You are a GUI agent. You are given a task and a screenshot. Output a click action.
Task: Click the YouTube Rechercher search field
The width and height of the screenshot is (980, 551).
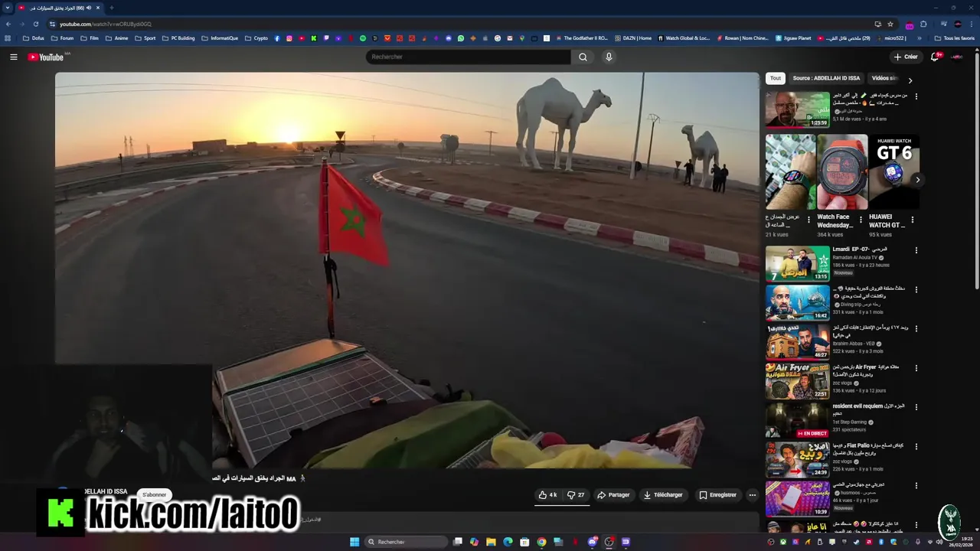point(468,57)
